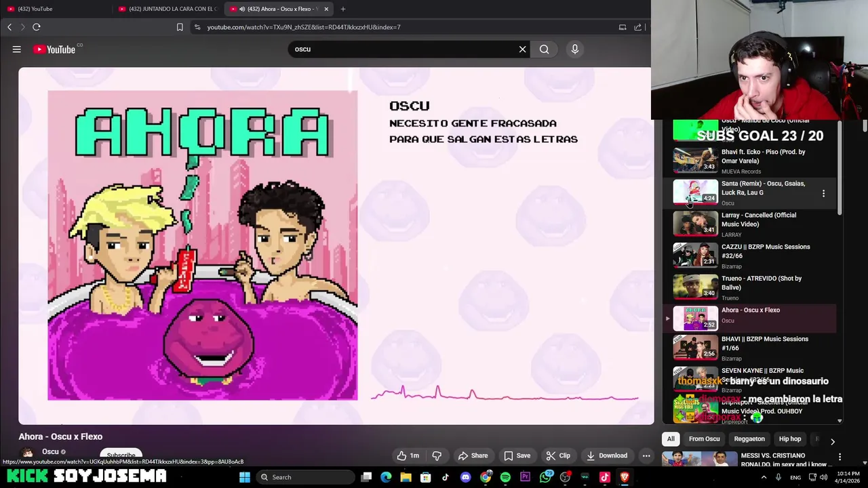Select the Reggaeton filter chip
The image size is (868, 488).
click(749, 439)
